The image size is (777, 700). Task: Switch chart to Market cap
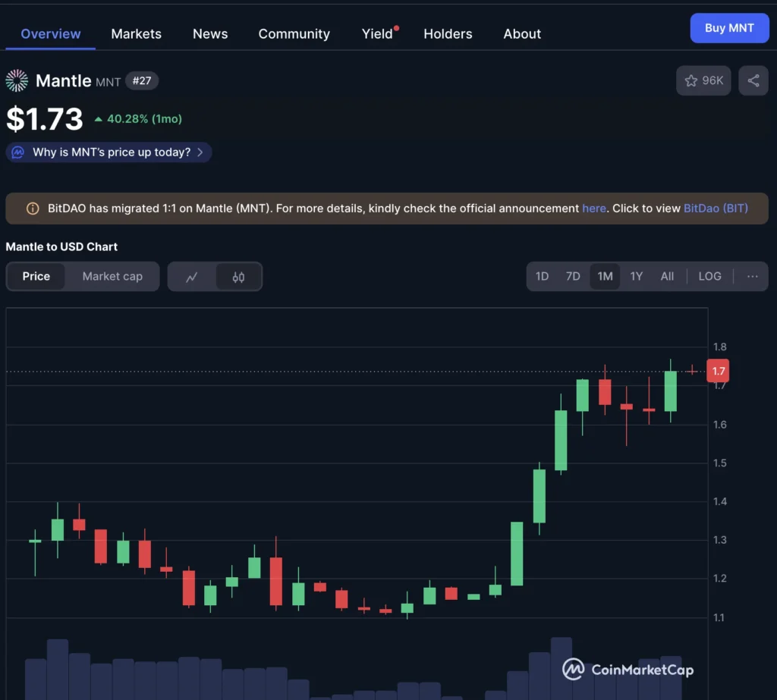tap(112, 276)
